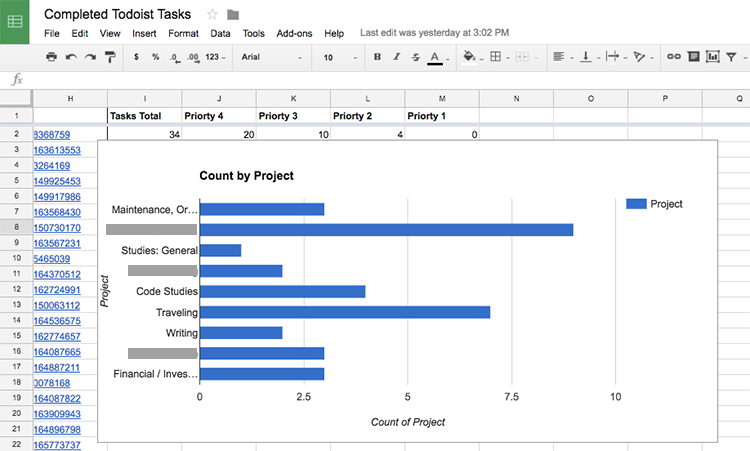Insert a link with toolbar icon
Image resolution: width=750 pixels, height=451 pixels.
pos(673,57)
